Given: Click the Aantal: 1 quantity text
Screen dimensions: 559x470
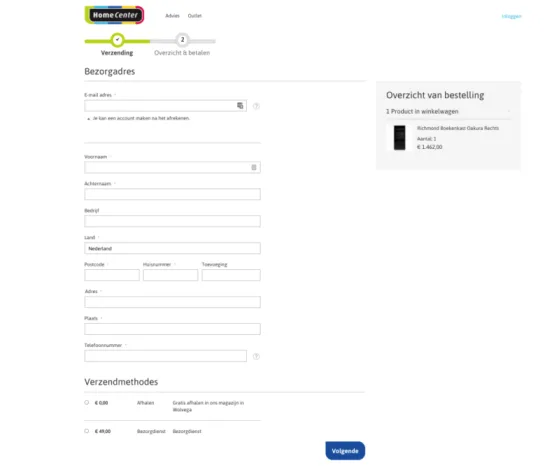Looking at the screenshot, I should pyautogui.click(x=426, y=139).
